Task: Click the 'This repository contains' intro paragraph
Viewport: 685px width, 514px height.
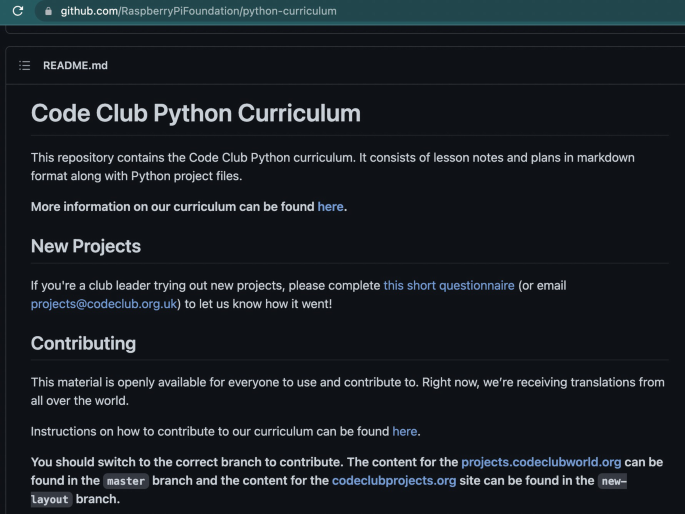Action: pos(332,167)
